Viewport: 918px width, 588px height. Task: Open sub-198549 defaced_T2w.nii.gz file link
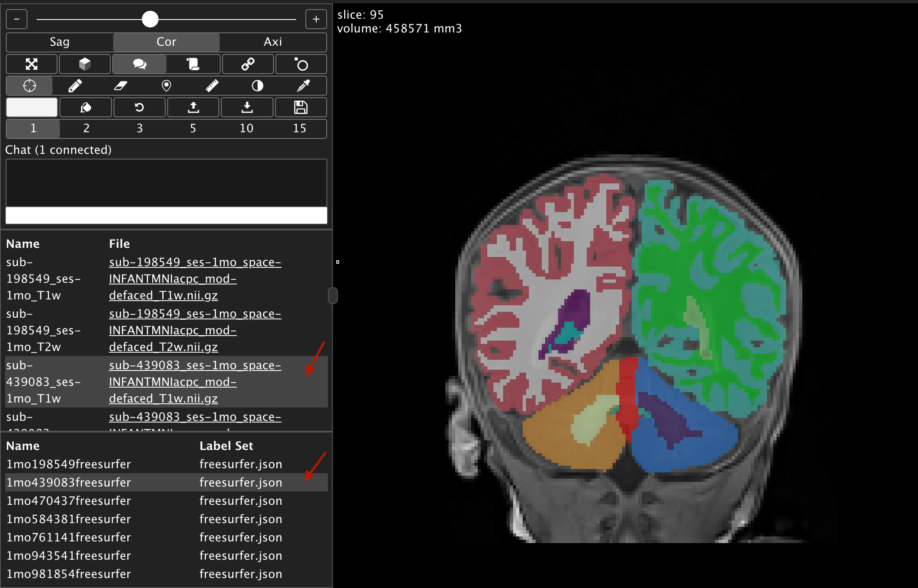coord(195,330)
